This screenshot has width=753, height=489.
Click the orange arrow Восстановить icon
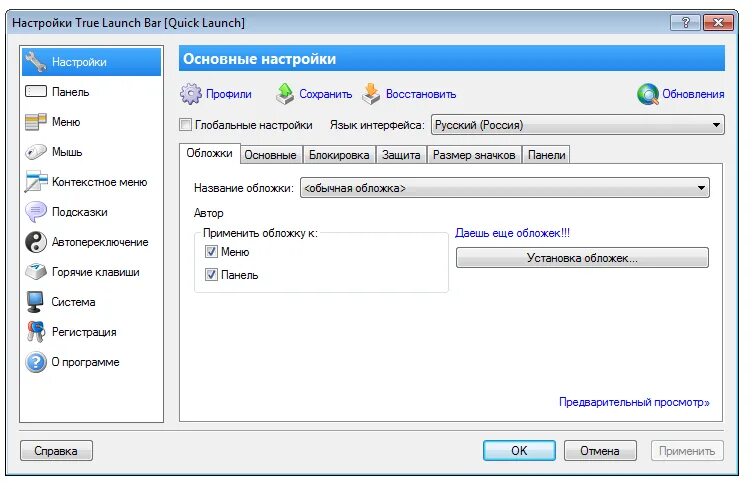pos(371,94)
